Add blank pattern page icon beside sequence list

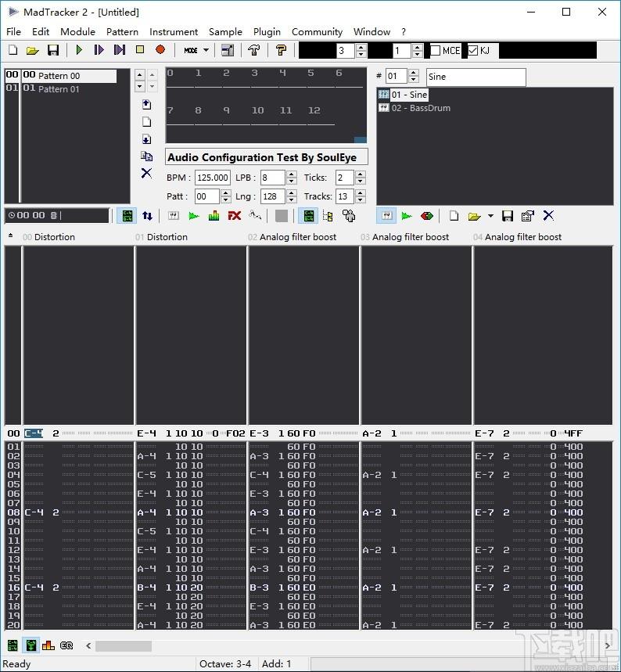click(146, 122)
